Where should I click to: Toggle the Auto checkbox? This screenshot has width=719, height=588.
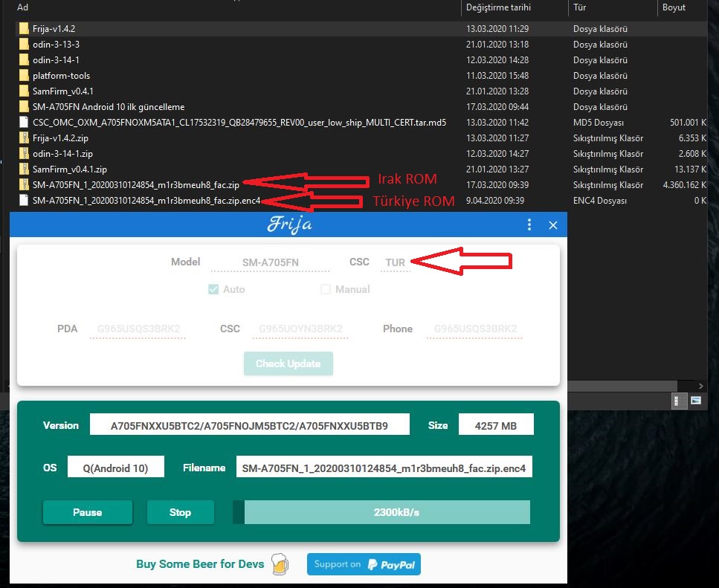tap(213, 289)
